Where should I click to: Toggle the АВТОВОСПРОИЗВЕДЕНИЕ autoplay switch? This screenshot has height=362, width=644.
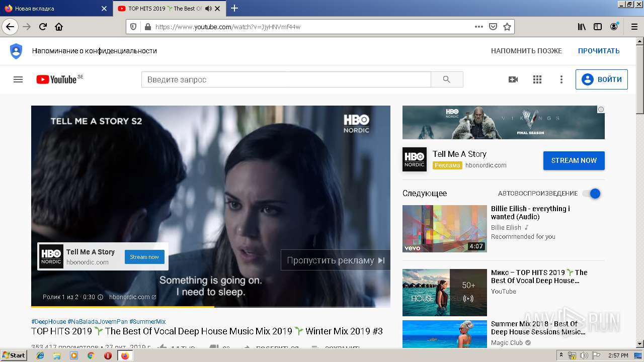(591, 194)
